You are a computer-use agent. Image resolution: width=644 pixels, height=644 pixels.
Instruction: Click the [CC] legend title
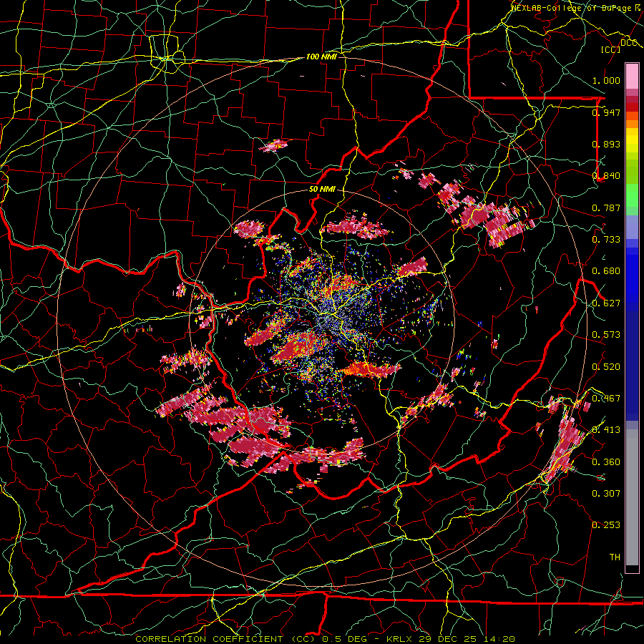[x=611, y=49]
